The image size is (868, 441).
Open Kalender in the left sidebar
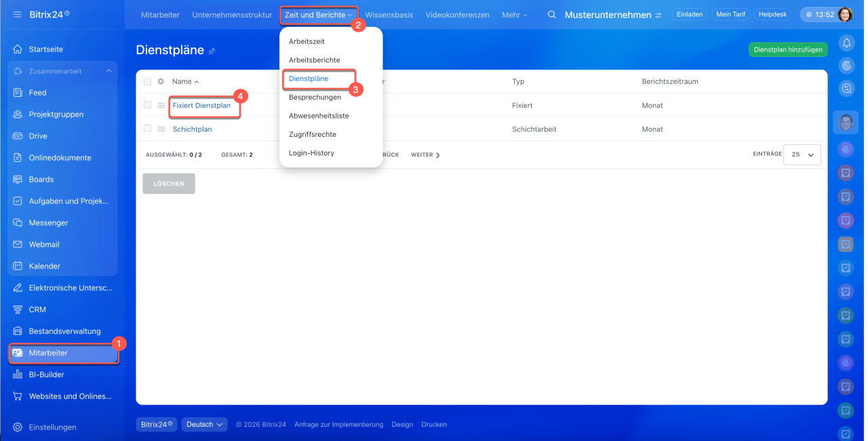click(44, 266)
